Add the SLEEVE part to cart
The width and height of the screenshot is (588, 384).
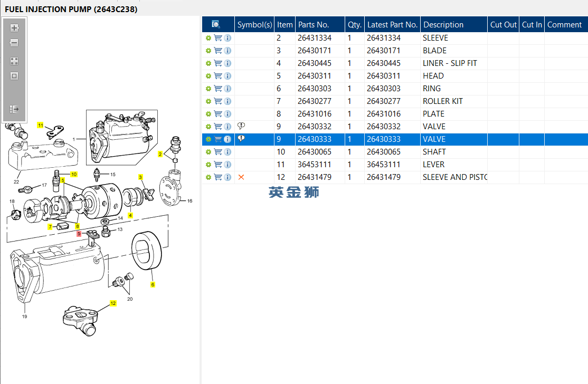coord(217,38)
